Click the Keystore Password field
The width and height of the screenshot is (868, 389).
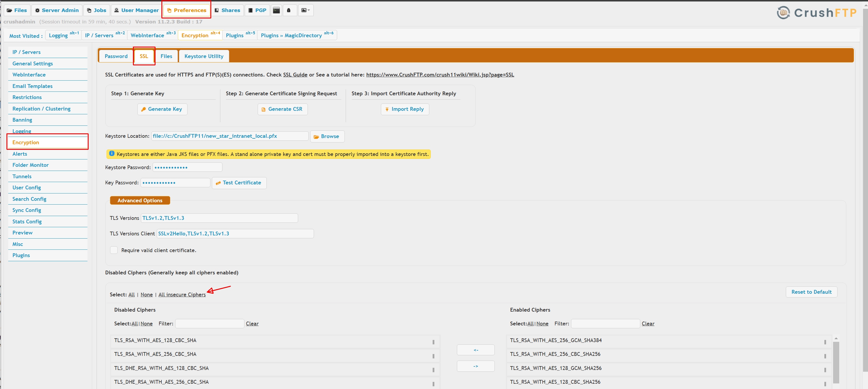[187, 167]
